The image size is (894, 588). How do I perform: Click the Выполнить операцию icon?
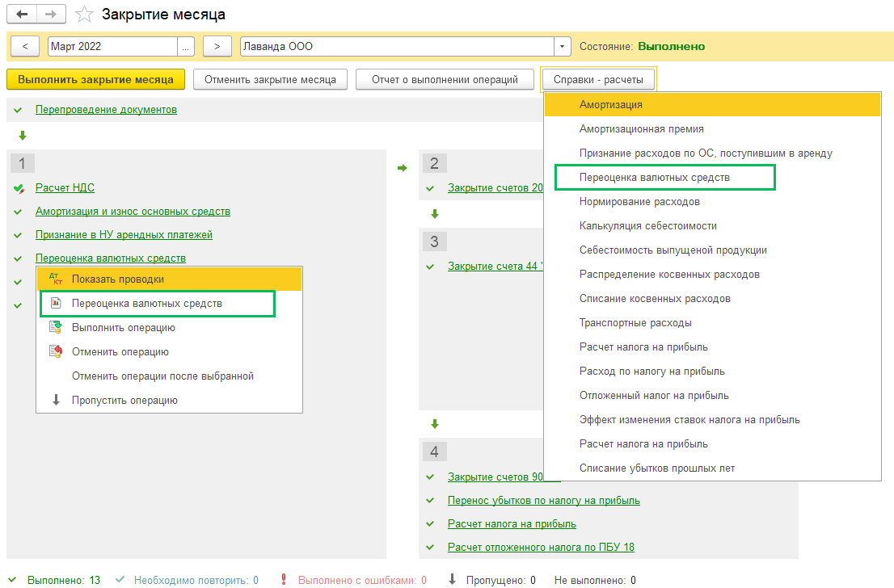[55, 328]
